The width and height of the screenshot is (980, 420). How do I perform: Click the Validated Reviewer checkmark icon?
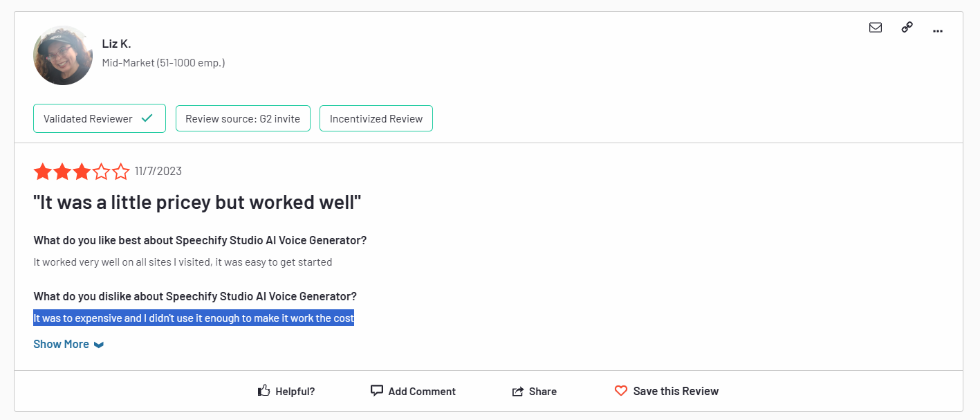pos(147,118)
